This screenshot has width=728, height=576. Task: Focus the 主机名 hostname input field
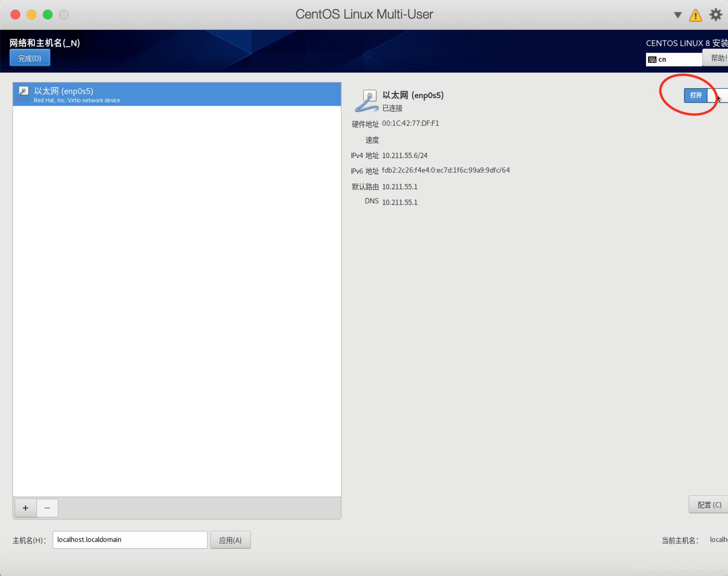pyautogui.click(x=130, y=540)
